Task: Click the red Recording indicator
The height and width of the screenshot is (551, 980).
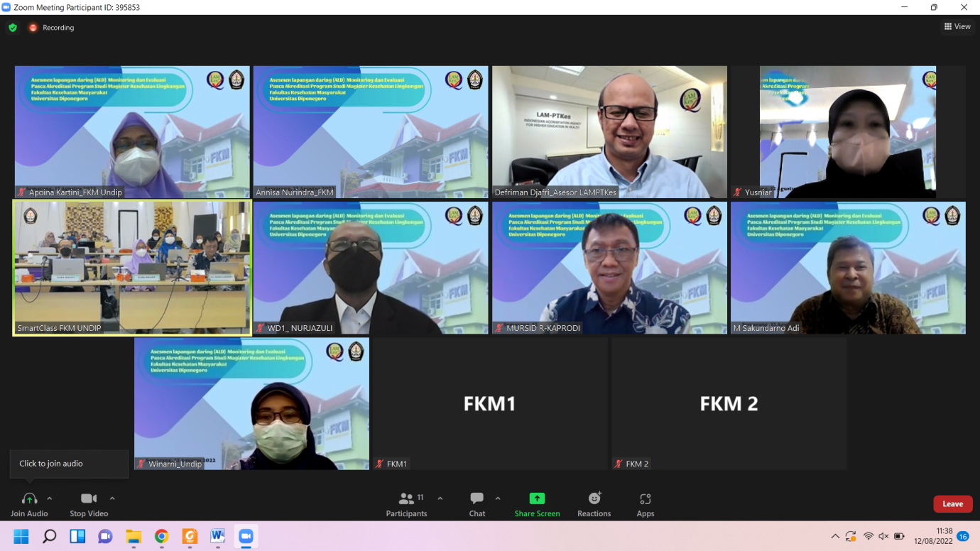Action: pos(33,28)
